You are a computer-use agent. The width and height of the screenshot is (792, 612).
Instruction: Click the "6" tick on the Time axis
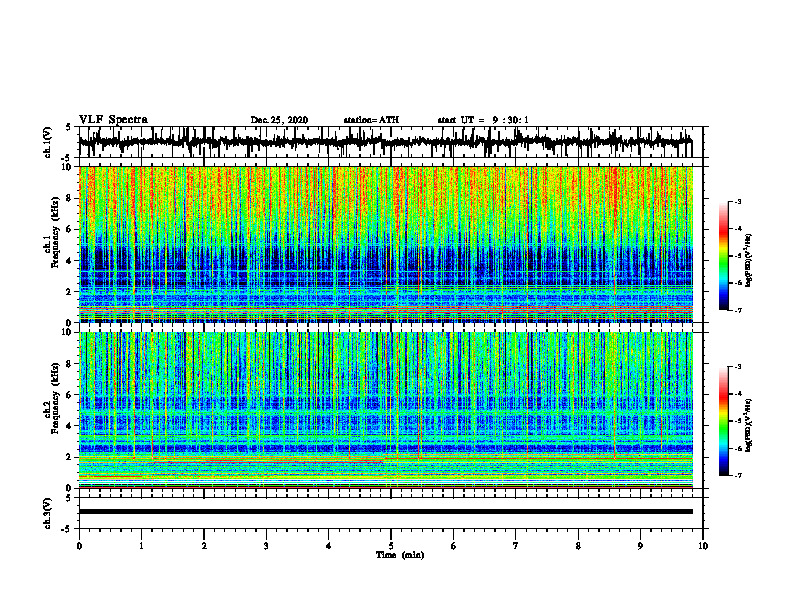point(454,546)
